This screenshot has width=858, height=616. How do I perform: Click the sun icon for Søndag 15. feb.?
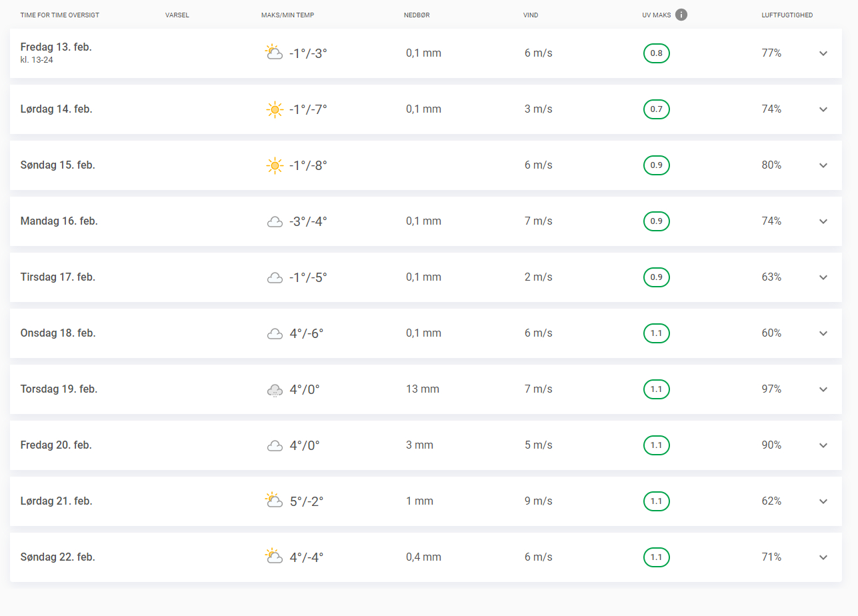click(274, 165)
